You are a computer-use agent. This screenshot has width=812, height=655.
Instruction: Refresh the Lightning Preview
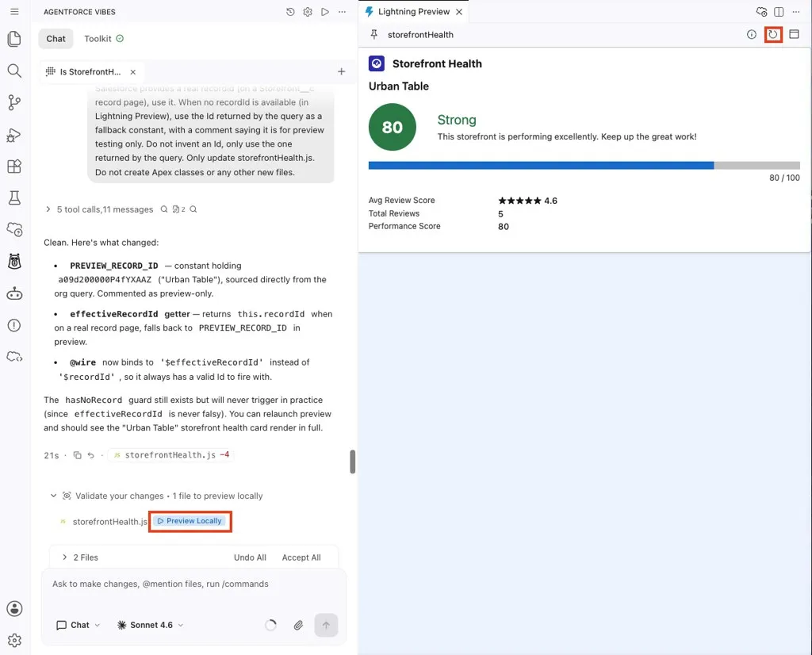[773, 35]
